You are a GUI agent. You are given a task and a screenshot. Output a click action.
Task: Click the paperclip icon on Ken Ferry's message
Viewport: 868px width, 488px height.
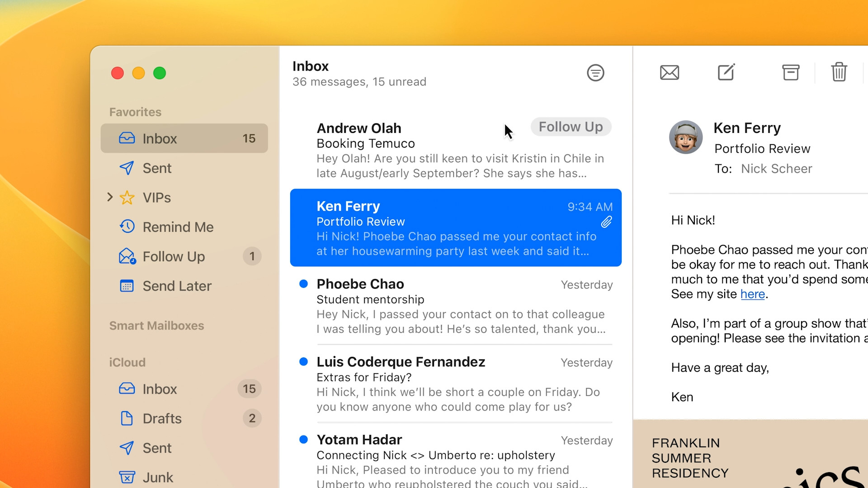(607, 221)
